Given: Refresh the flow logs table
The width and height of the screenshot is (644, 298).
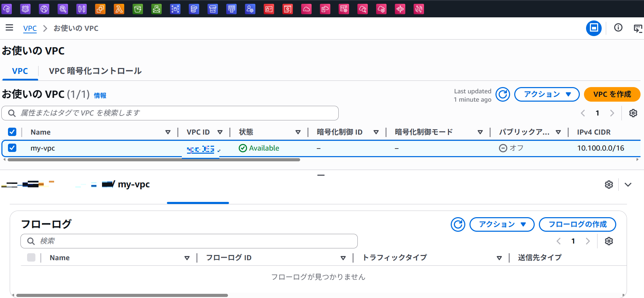Looking at the screenshot, I should 458,224.
